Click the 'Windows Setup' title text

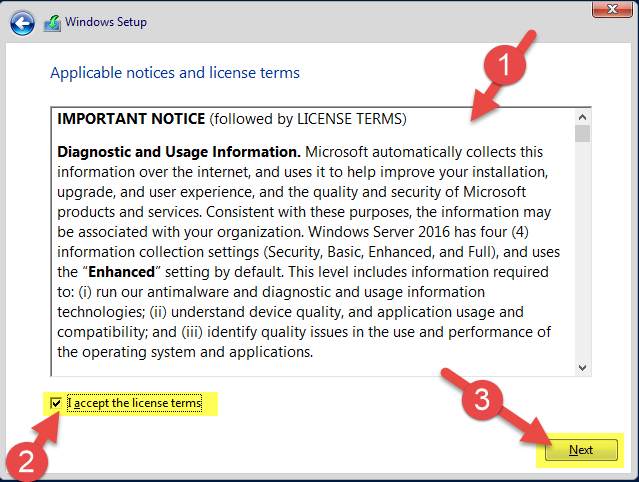tap(106, 22)
